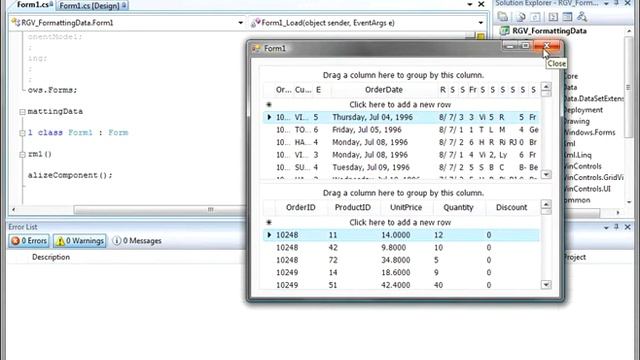The width and height of the screenshot is (640, 360).
Task: Click View Class Diagram icon in Solution Explorer
Action: (x=582, y=17)
